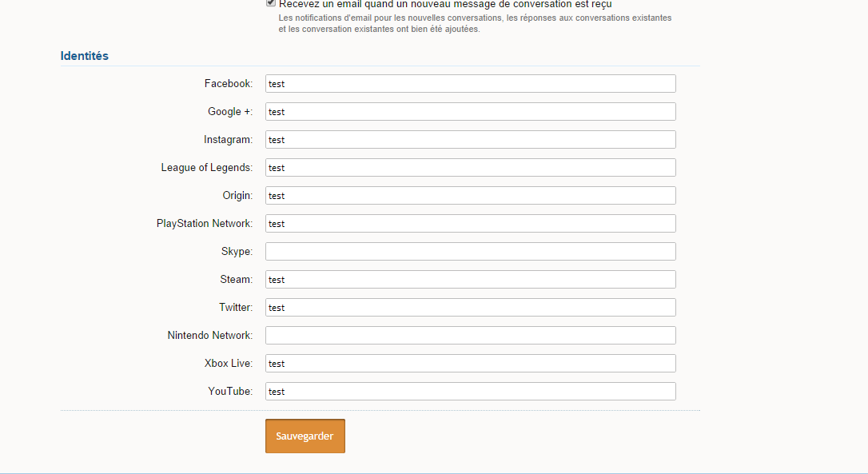Screen dimensions: 868x474
Task: Click the YouTube identity field
Action: pos(471,391)
